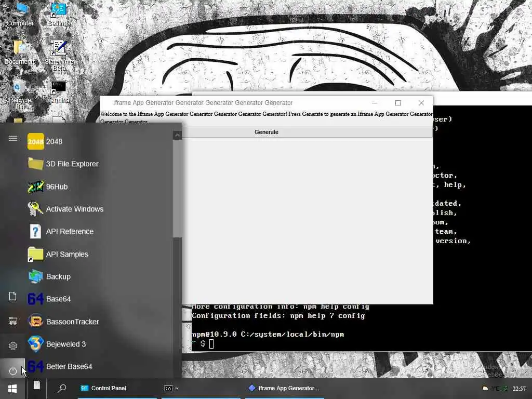Maximize the Iframe App Generator window

point(398,103)
